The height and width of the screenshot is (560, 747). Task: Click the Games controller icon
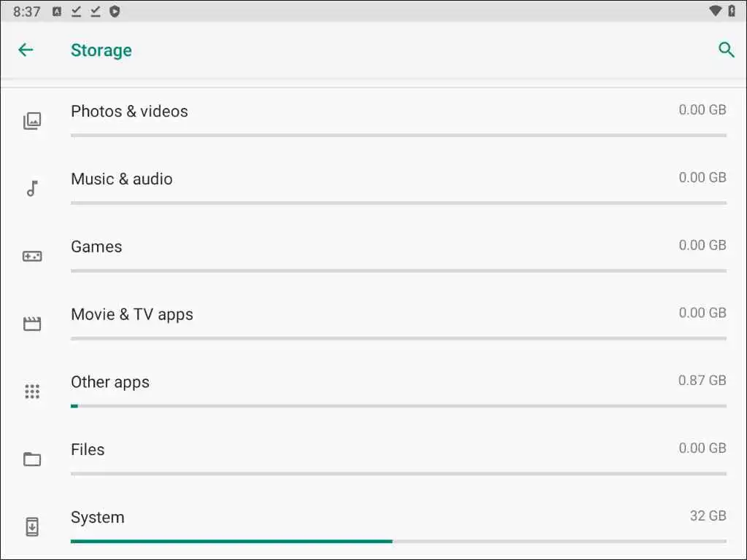point(32,257)
